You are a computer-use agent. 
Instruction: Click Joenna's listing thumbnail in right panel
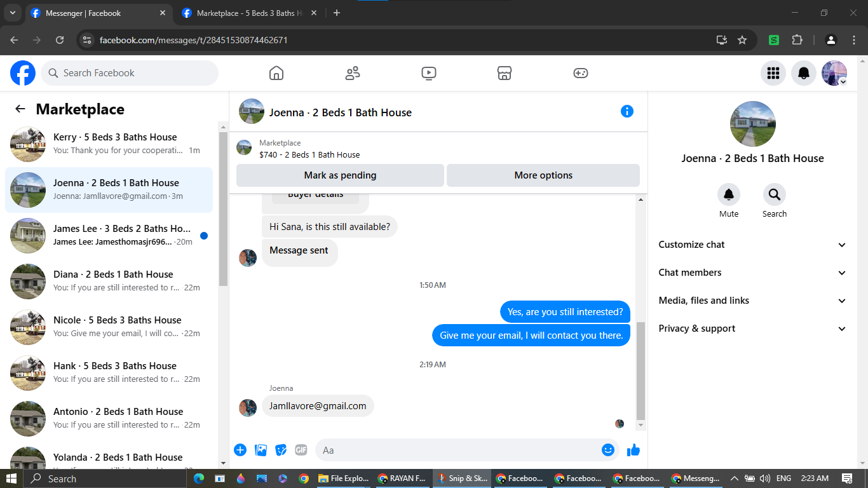coord(753,124)
